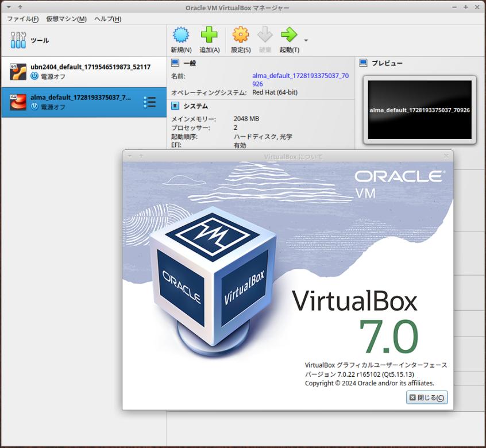The height and width of the screenshot is (448, 486).
Task: Open the ファイル(F) menu
Action: point(23,19)
